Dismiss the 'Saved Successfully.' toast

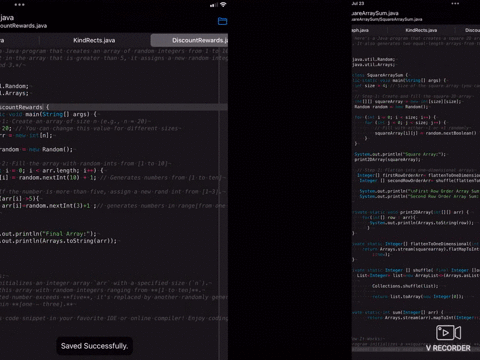coord(94,346)
